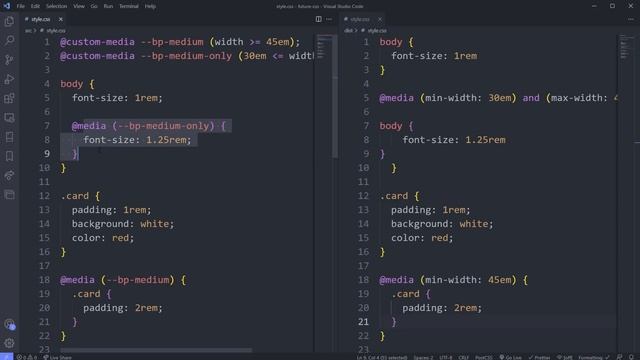Open the Search view in the activity bar
Screen dimensions: 640x360
pos(9,40)
